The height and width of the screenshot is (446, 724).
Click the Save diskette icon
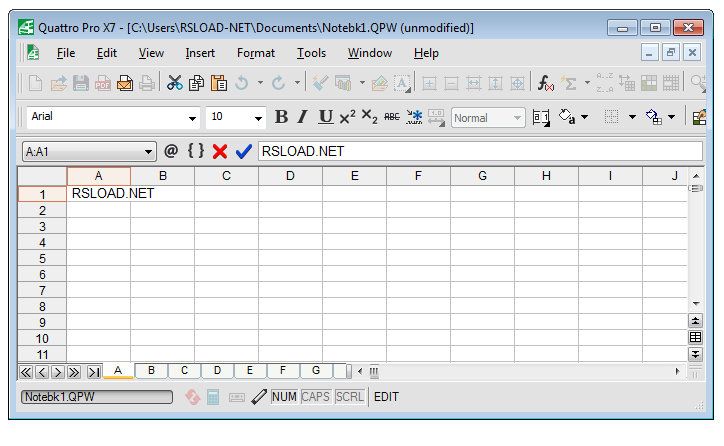coord(81,84)
